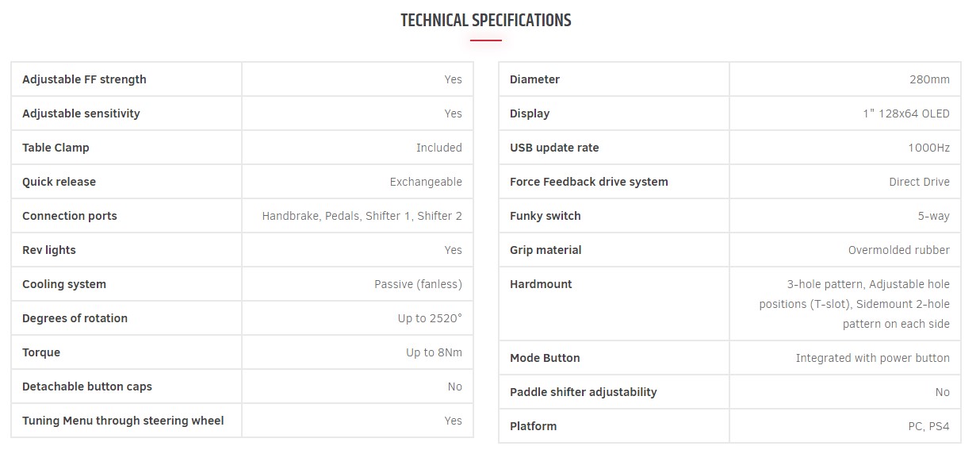Select the Torque Up to 8Nm value

point(434,352)
